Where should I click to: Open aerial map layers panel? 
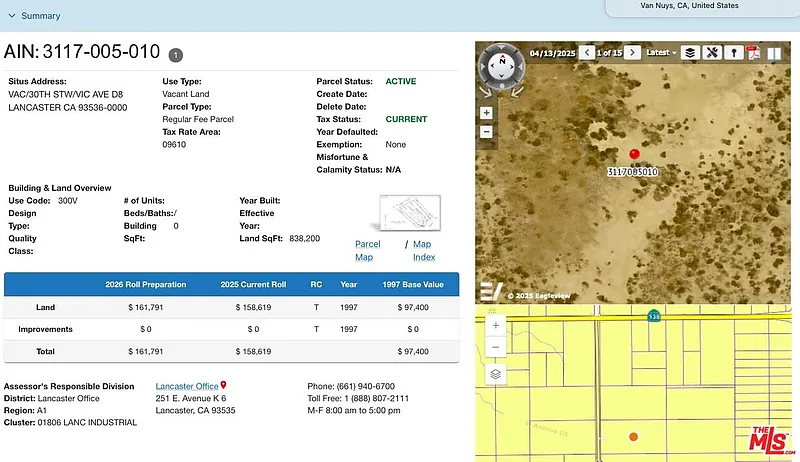click(x=689, y=52)
